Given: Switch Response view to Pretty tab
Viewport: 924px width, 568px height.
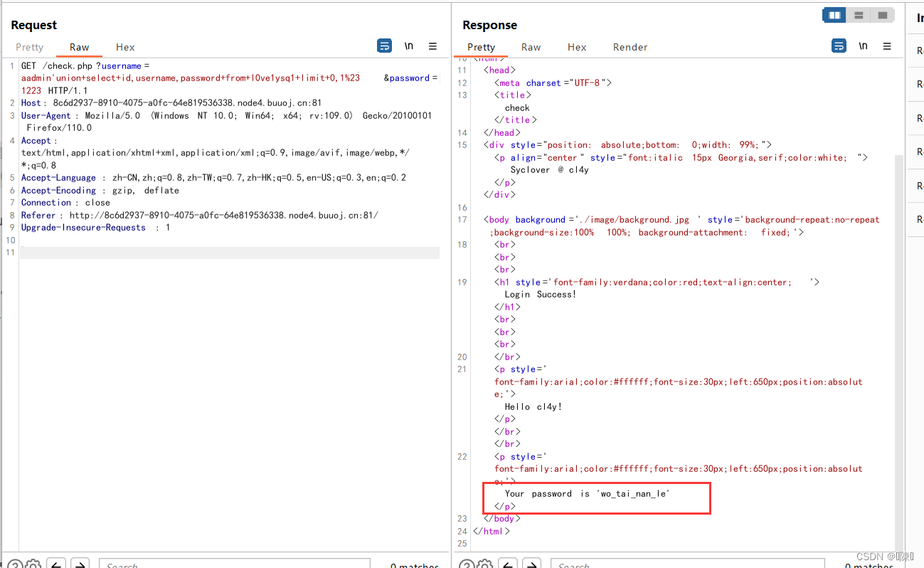Looking at the screenshot, I should coord(482,47).
